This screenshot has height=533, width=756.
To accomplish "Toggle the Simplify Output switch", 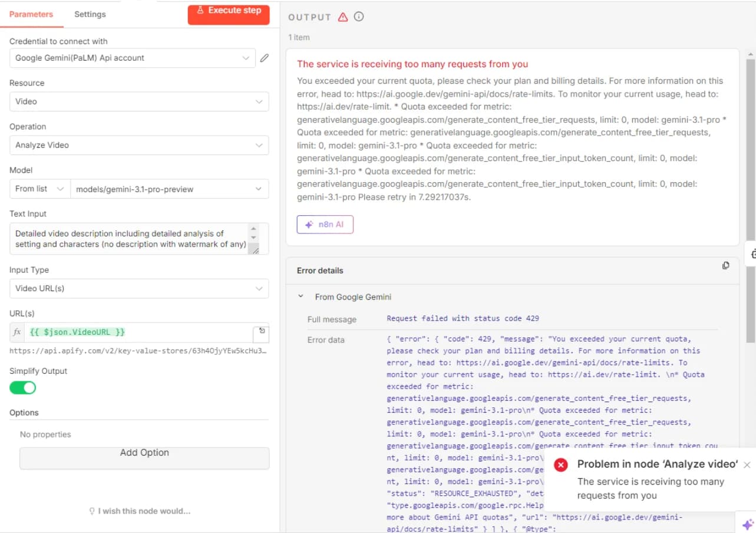I will pyautogui.click(x=22, y=387).
